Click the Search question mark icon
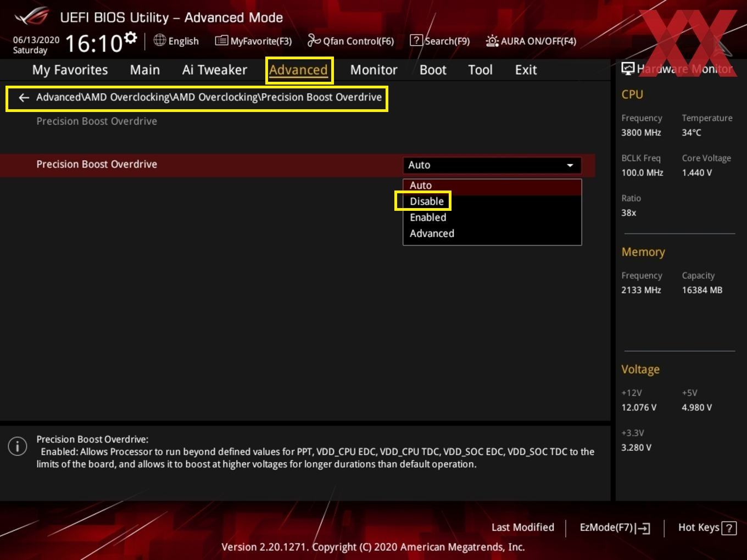747x560 pixels. (x=416, y=40)
